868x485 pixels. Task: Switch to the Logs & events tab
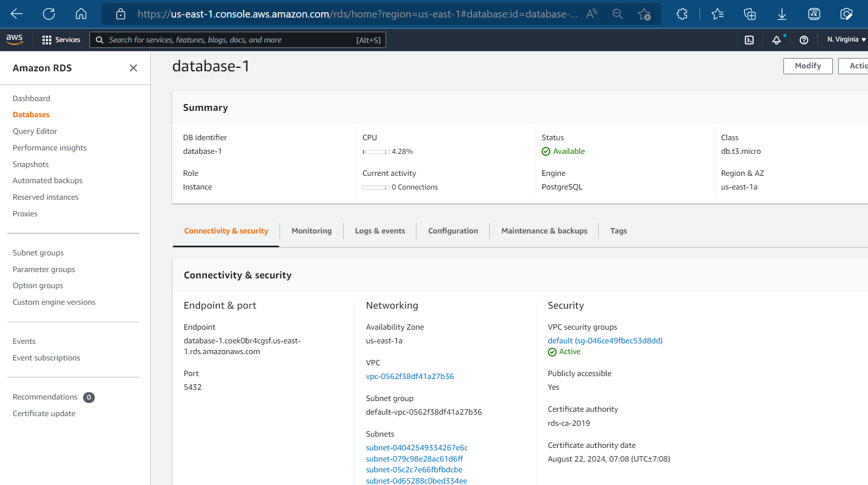[380, 231]
